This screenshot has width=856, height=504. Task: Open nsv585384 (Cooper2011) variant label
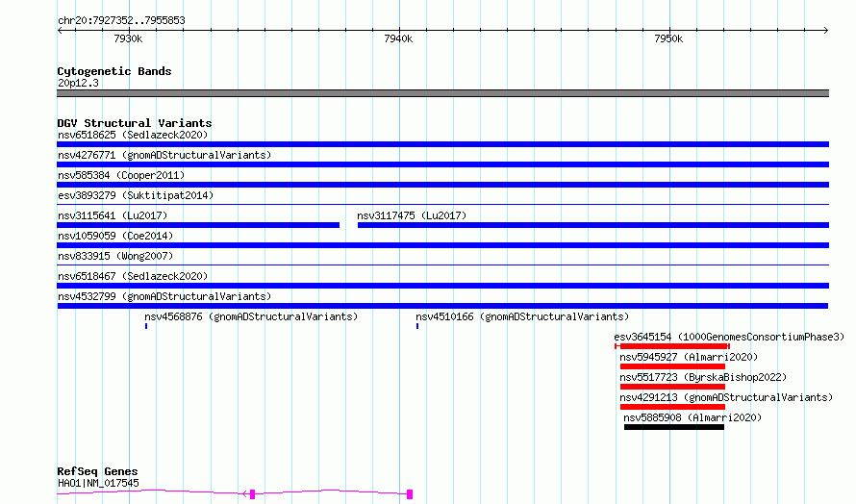coord(121,175)
